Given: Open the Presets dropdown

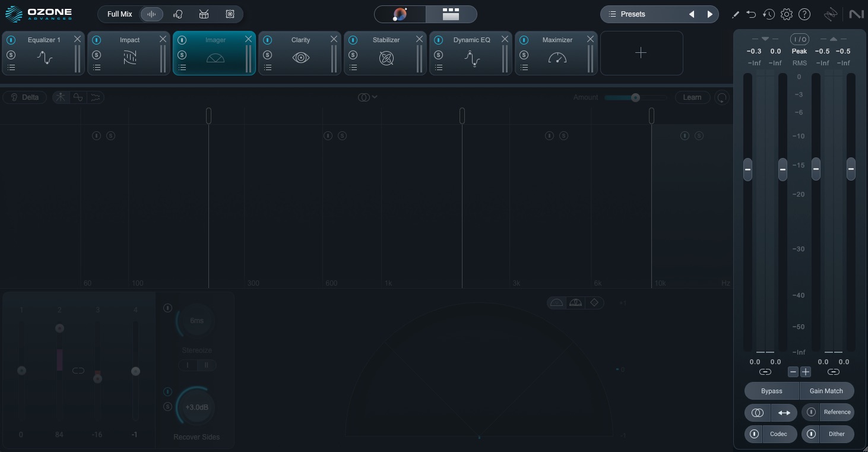Looking at the screenshot, I should pos(633,14).
